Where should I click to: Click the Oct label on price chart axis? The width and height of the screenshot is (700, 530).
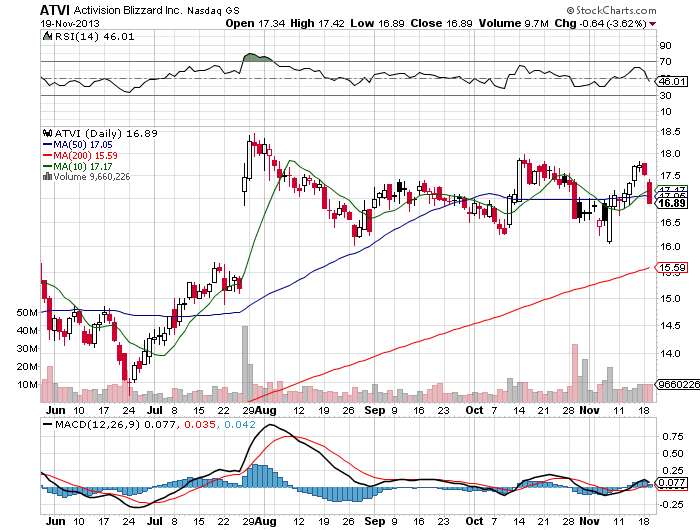point(474,410)
